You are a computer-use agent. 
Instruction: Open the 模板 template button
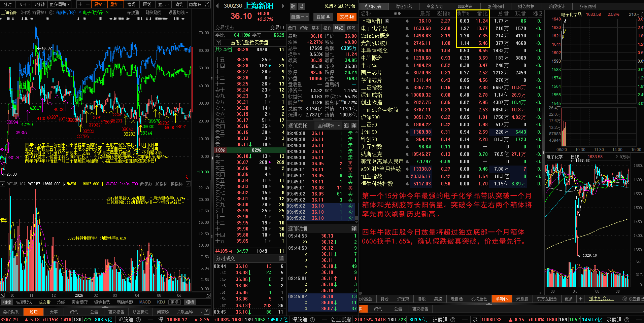tap(190, 302)
